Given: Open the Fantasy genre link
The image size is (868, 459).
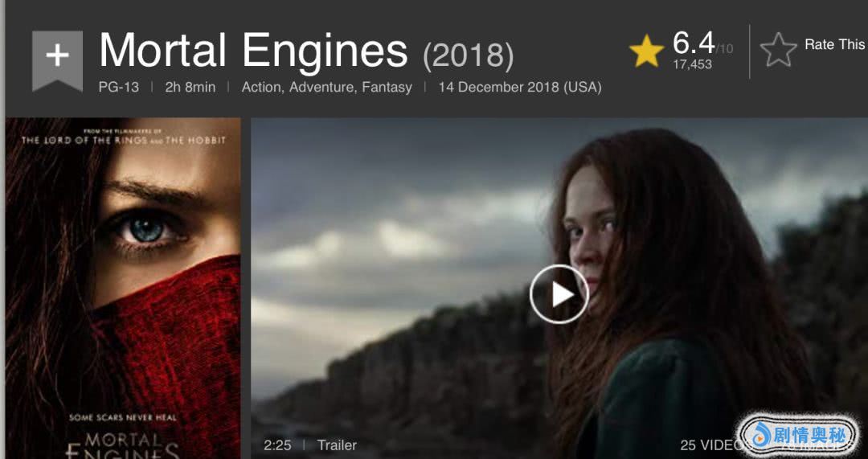Looking at the screenshot, I should click(x=387, y=88).
